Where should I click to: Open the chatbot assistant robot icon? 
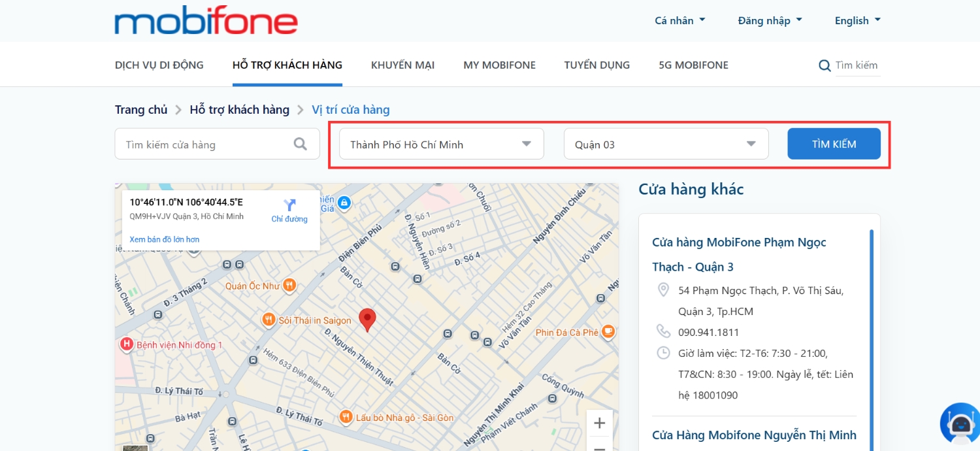(960, 424)
